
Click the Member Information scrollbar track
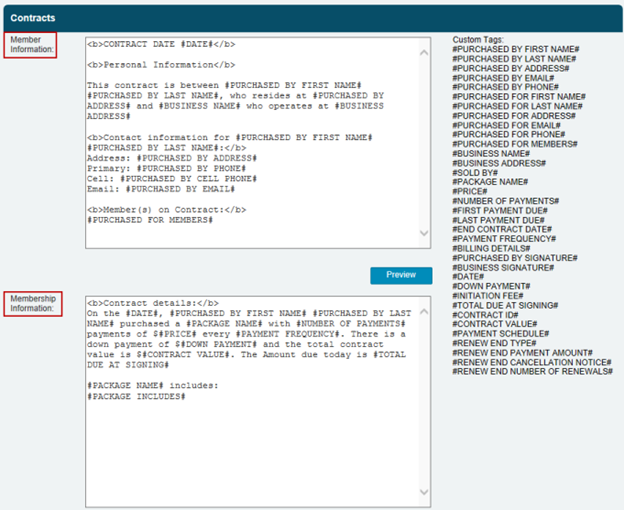coord(424,140)
